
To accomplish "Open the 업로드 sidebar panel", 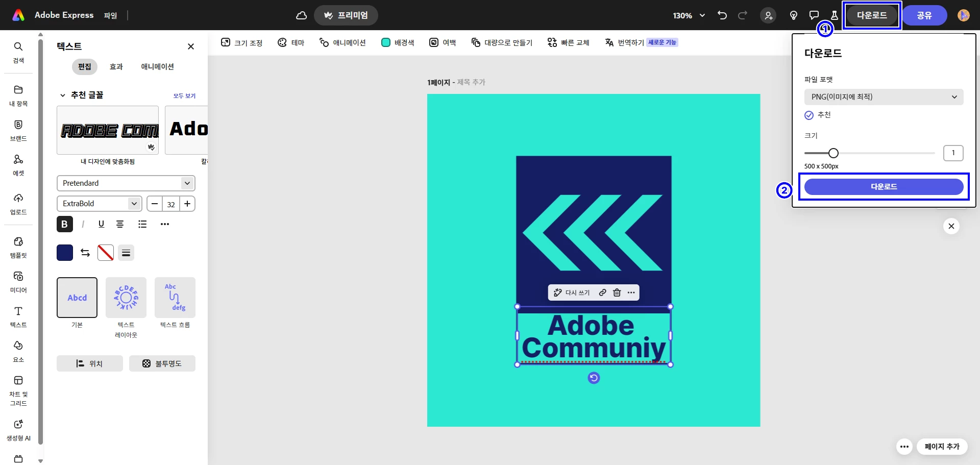I will 18,204.
